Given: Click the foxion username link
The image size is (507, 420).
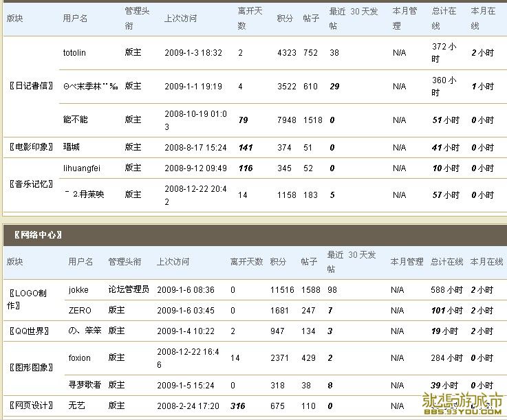Looking at the screenshot, I should pyautogui.click(x=80, y=358).
